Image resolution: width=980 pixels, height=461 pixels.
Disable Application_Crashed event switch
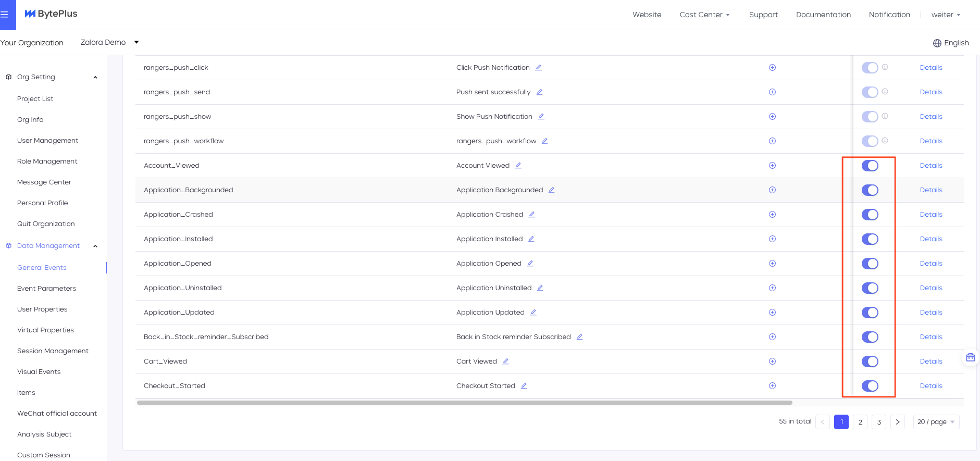click(870, 215)
